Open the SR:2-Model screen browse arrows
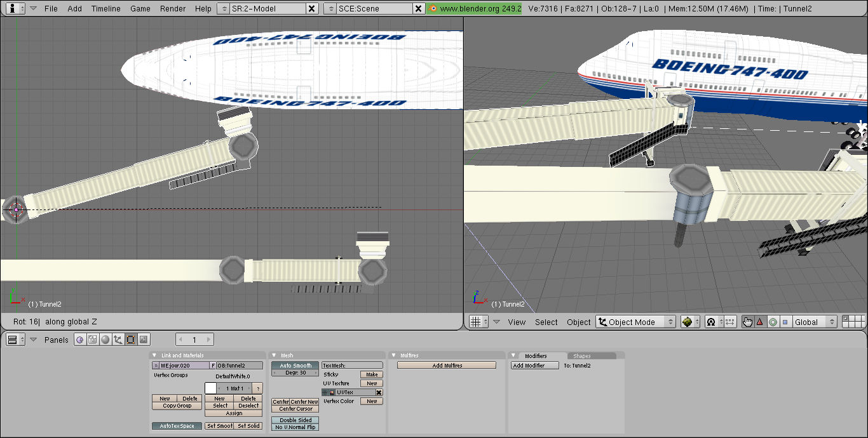The width and height of the screenshot is (868, 438). coord(224,8)
